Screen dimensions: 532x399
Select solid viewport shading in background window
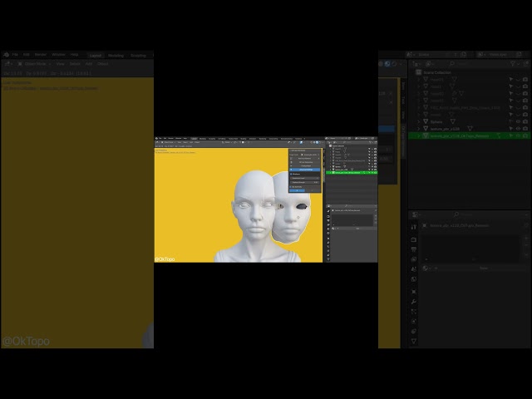coord(381,63)
